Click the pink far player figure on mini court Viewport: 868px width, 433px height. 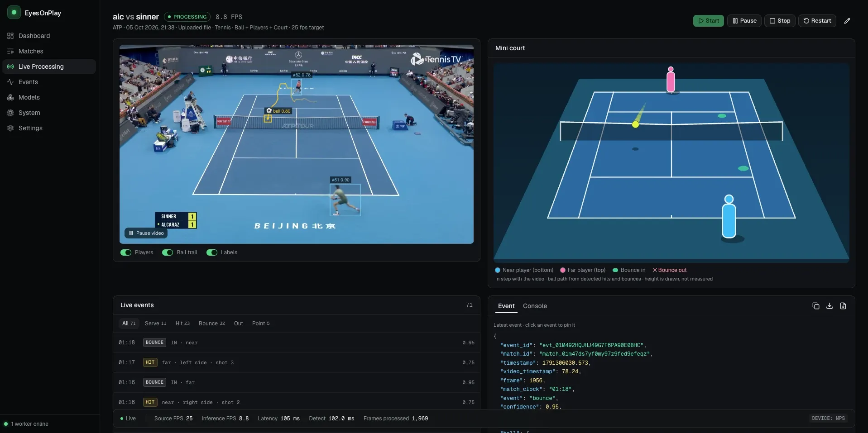point(671,79)
